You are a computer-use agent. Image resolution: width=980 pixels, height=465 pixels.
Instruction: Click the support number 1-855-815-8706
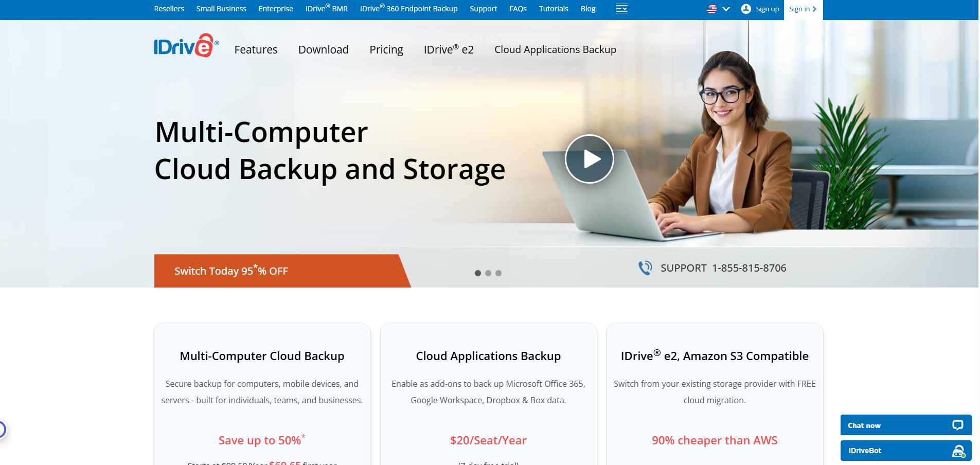coord(749,268)
